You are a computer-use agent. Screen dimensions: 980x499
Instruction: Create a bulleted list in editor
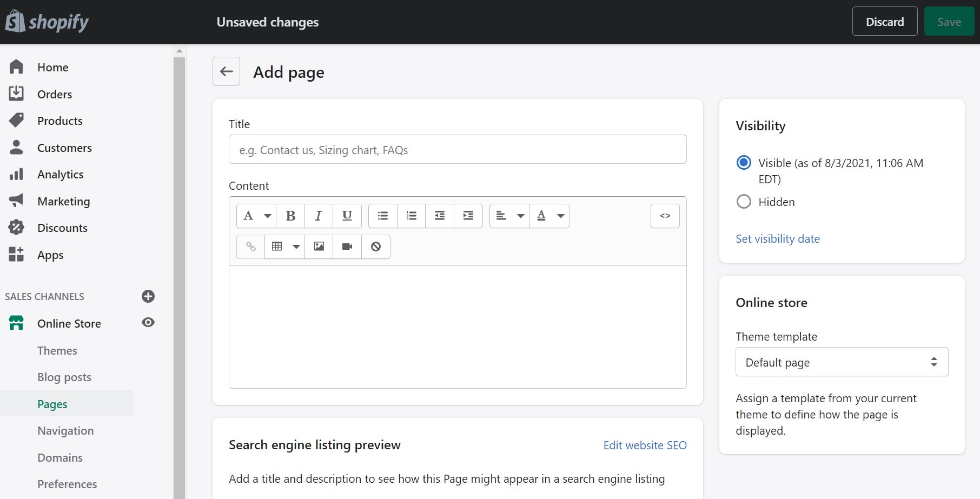[x=383, y=216]
